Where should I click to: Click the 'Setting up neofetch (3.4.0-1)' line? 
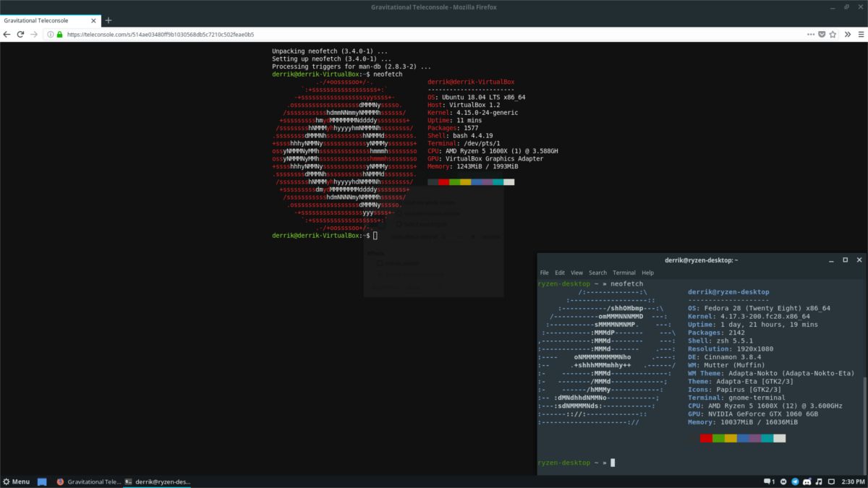pyautogui.click(x=330, y=59)
